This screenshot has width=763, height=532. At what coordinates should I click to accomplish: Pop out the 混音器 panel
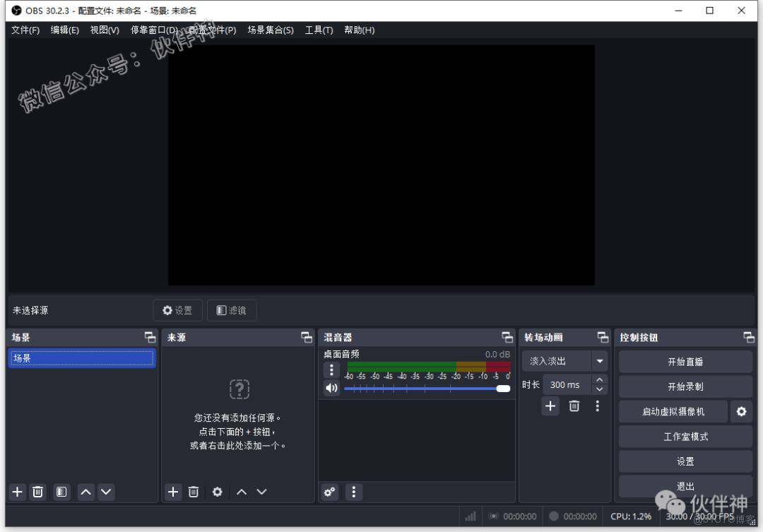(x=507, y=337)
